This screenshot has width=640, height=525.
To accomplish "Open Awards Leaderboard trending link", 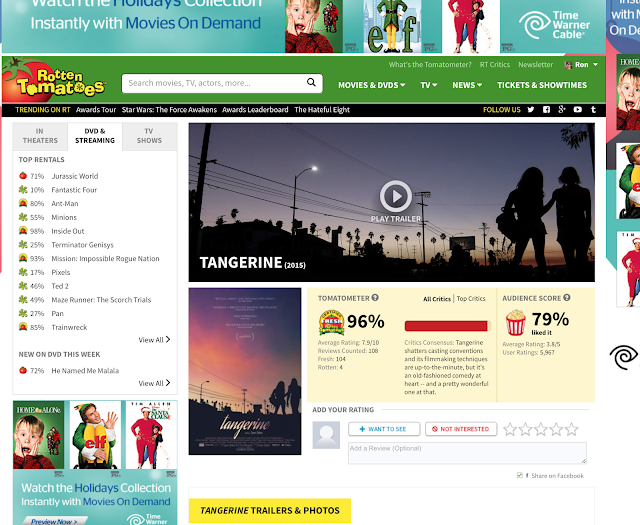I will coord(255,109).
